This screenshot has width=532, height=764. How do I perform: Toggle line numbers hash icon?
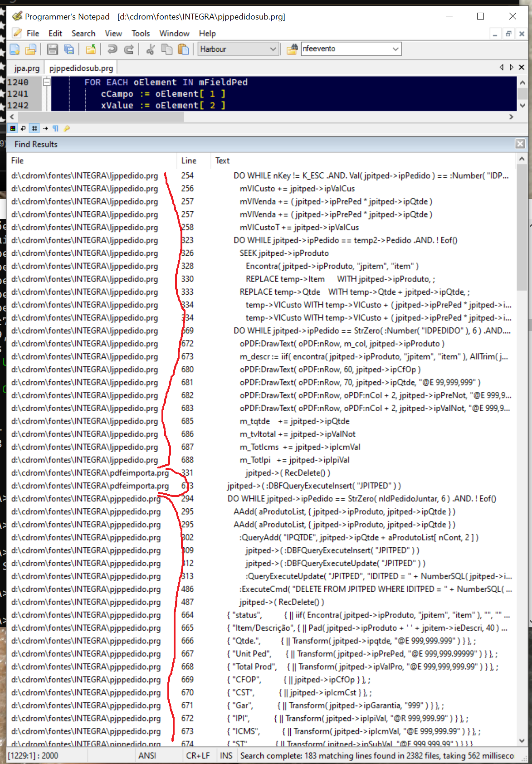pyautogui.click(x=34, y=129)
